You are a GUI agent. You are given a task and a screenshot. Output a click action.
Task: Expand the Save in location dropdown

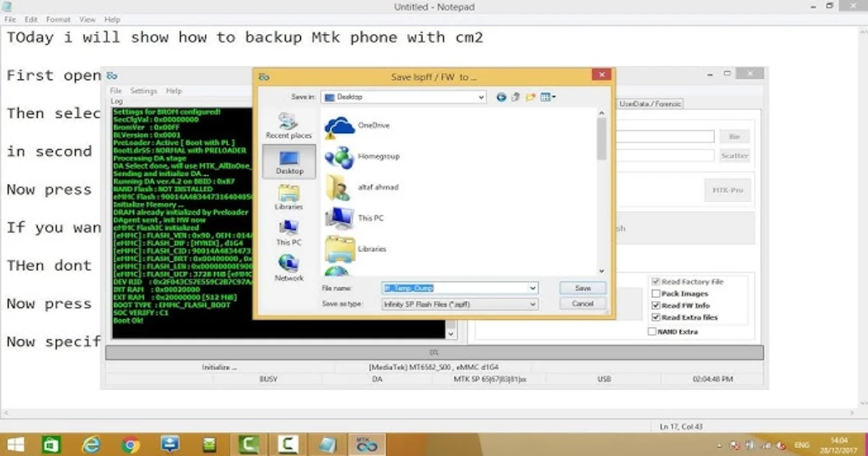click(481, 97)
